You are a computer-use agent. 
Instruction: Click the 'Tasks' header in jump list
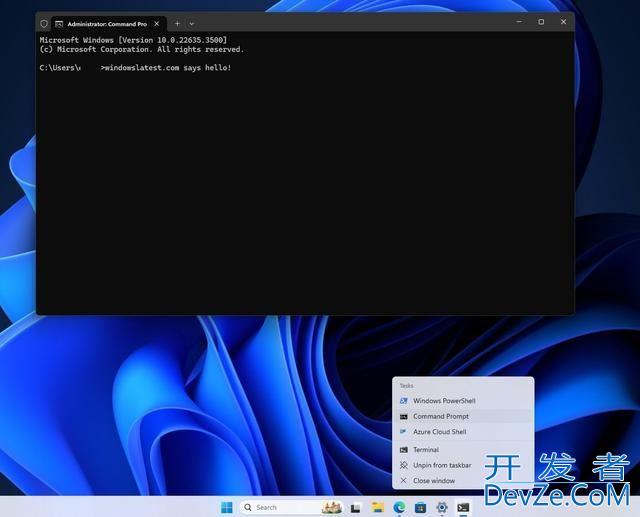pyautogui.click(x=407, y=386)
